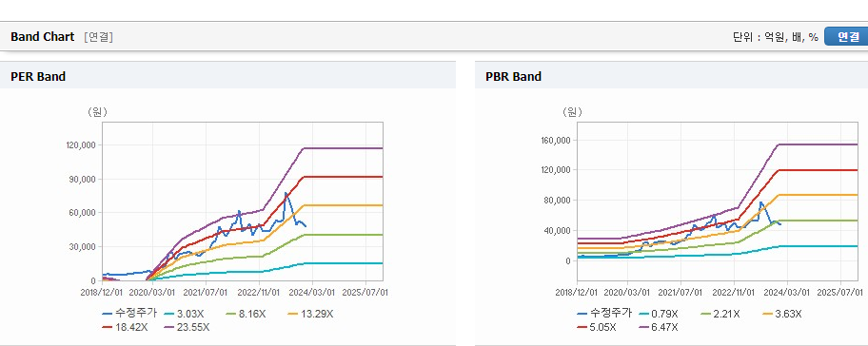Click teal 3.03X band line plateau

point(344,263)
